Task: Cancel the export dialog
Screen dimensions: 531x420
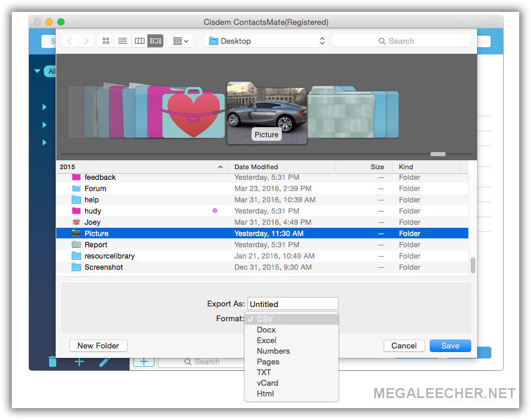Action: (x=404, y=345)
